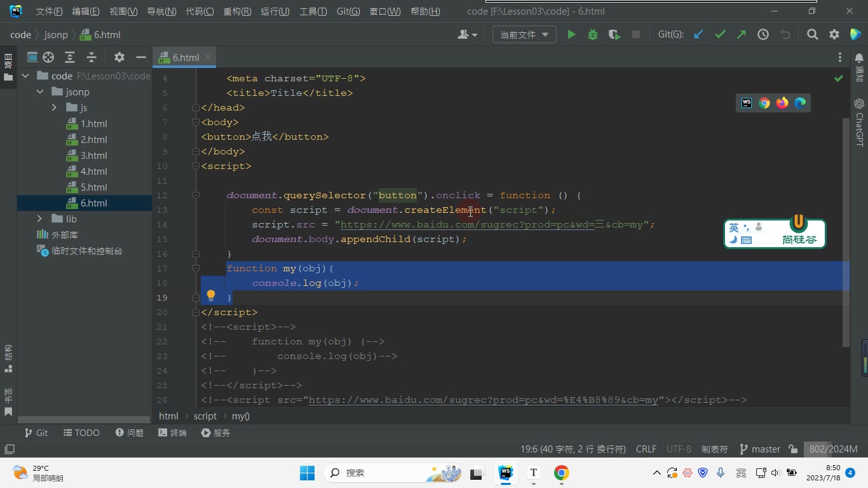Select 外部库 in project tree
This screenshot has height=488, width=868.
click(57, 235)
